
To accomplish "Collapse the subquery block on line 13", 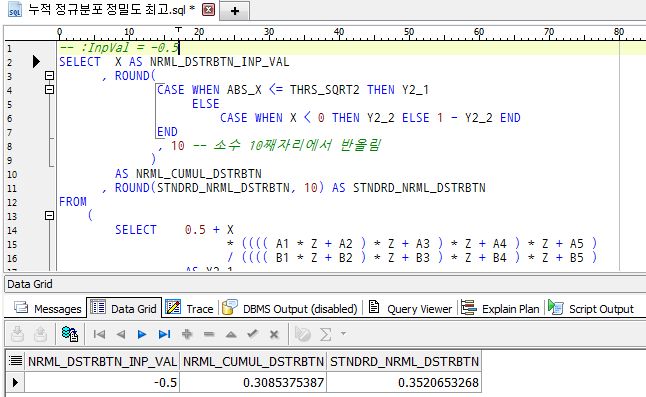I will (49, 215).
